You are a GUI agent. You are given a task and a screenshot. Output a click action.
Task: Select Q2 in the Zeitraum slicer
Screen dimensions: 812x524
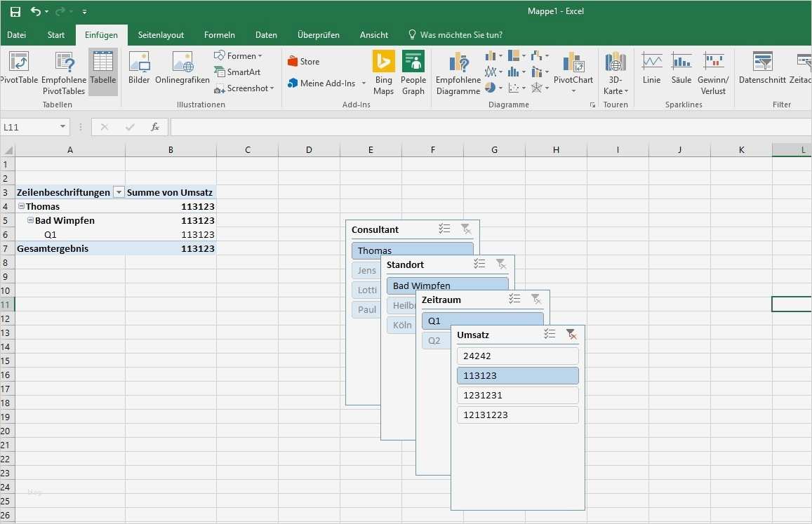point(435,340)
